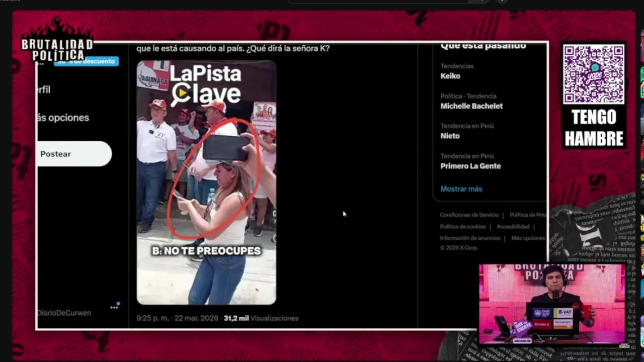Click the post timestamp 9:25 p. m.
Viewport: 644px width, 362px height.
click(x=153, y=318)
